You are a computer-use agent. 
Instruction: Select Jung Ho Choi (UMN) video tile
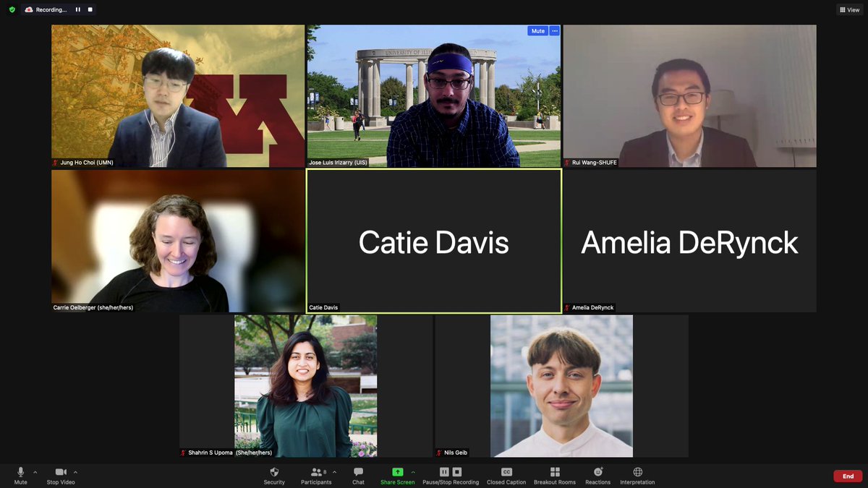(x=178, y=96)
